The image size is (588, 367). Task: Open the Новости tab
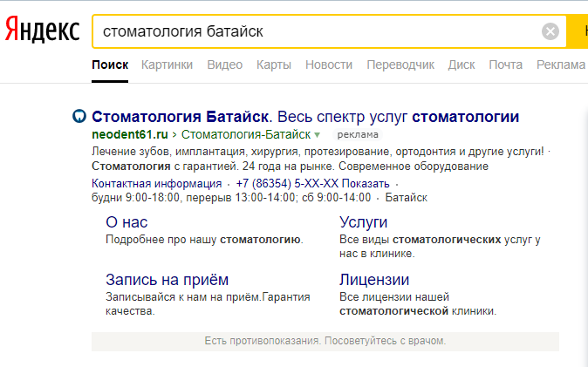coord(329,65)
